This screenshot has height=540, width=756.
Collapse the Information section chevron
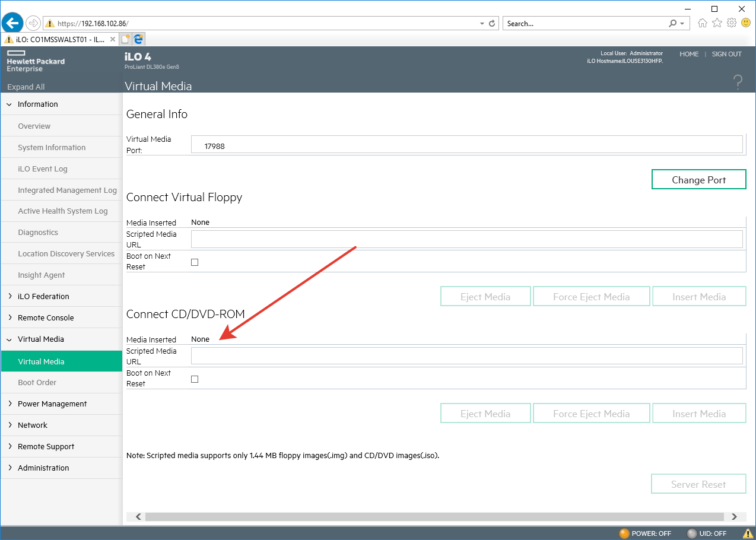[9, 104]
